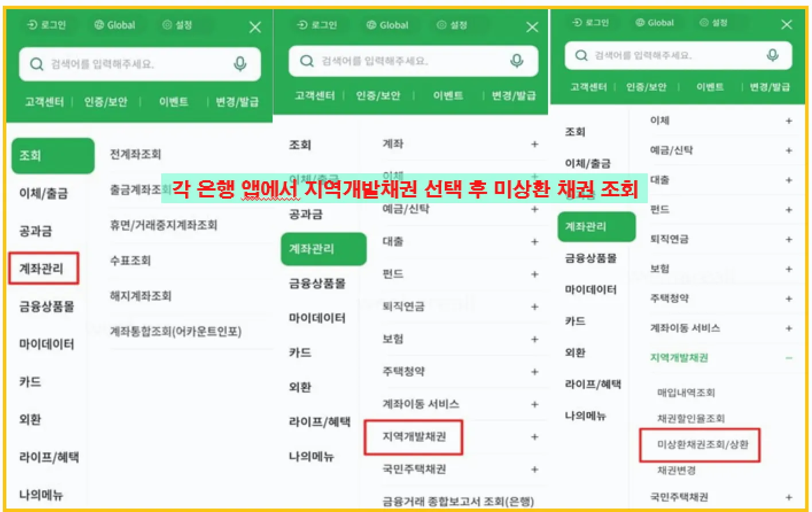Expand 펀드 plus on the right screen
The image size is (812, 512).
(x=789, y=210)
